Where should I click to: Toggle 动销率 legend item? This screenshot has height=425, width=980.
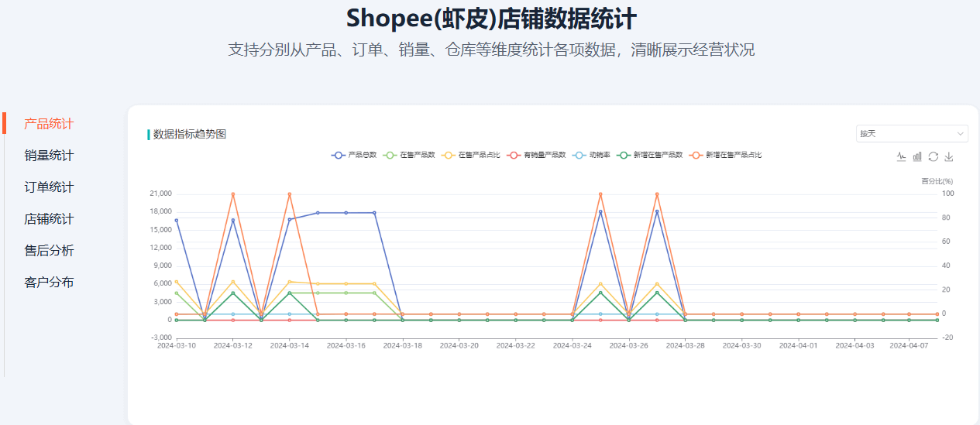pyautogui.click(x=592, y=155)
